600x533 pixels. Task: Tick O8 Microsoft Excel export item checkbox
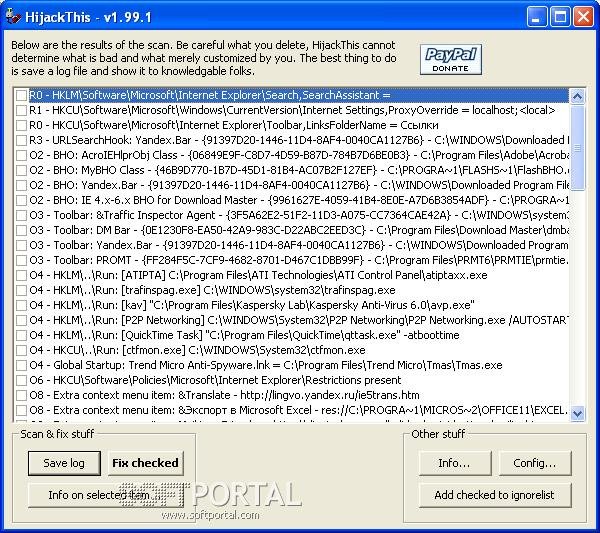pos(21,410)
